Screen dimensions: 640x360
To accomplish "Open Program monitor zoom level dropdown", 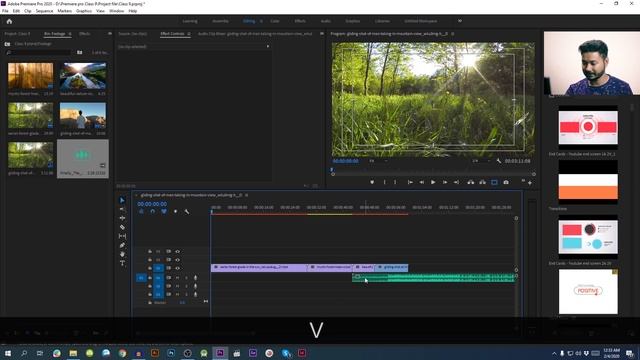I will [x=378, y=161].
